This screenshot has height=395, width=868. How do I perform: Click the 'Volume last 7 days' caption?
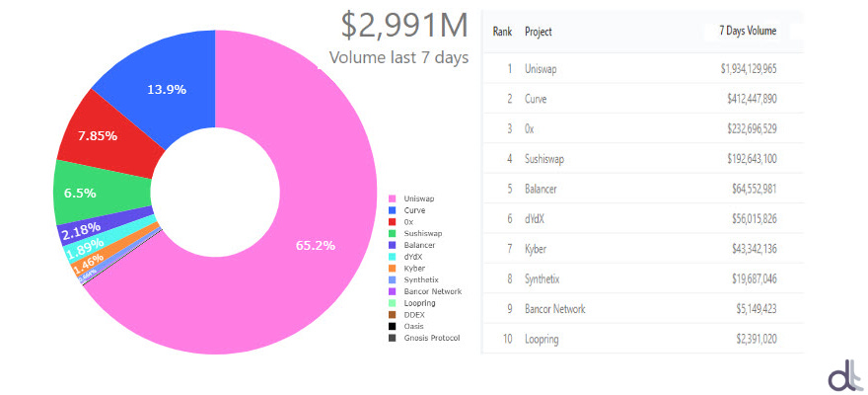pyautogui.click(x=399, y=57)
